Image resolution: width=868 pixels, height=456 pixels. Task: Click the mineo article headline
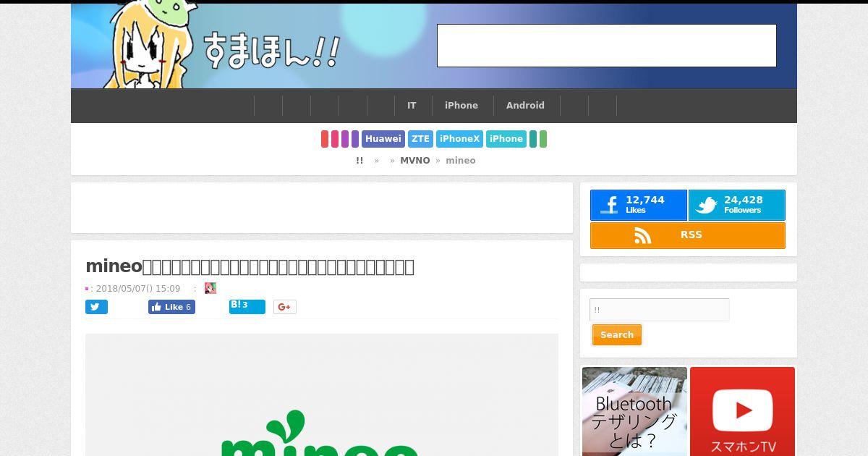click(250, 266)
